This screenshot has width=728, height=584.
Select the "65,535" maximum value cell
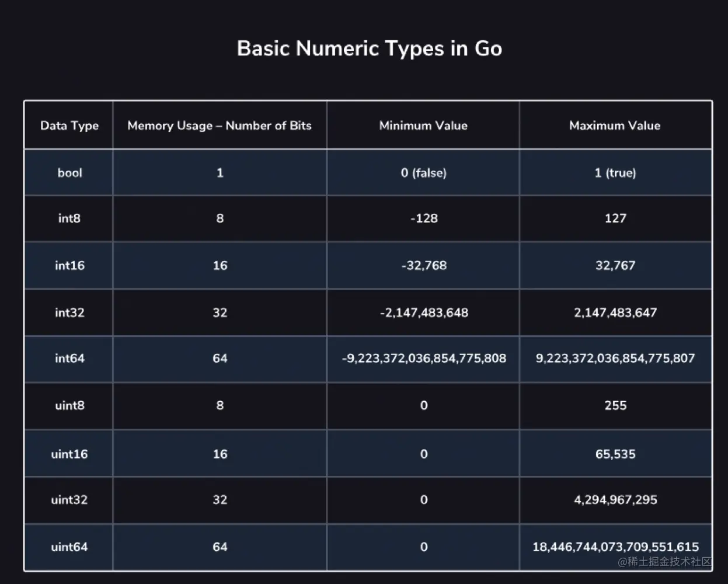click(615, 454)
